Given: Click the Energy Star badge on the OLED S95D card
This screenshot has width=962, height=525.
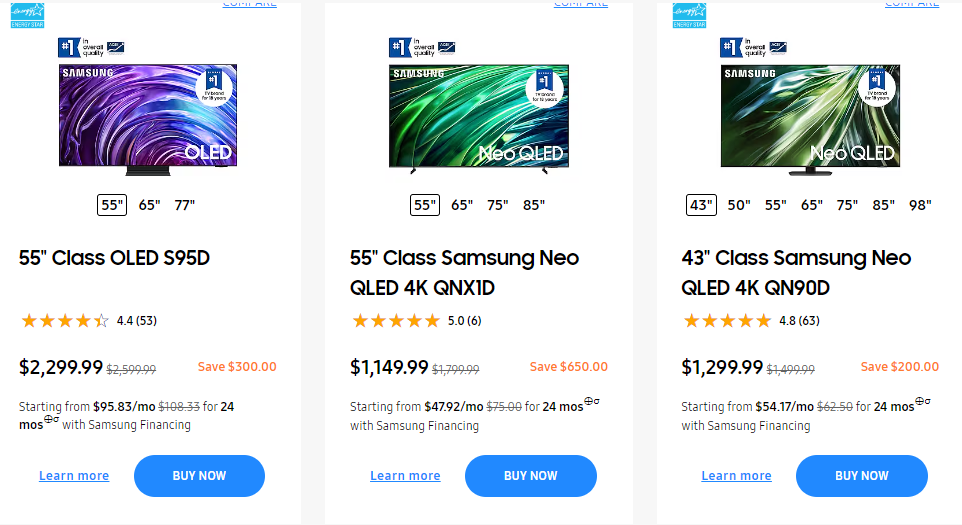Looking at the screenshot, I should click(x=27, y=15).
